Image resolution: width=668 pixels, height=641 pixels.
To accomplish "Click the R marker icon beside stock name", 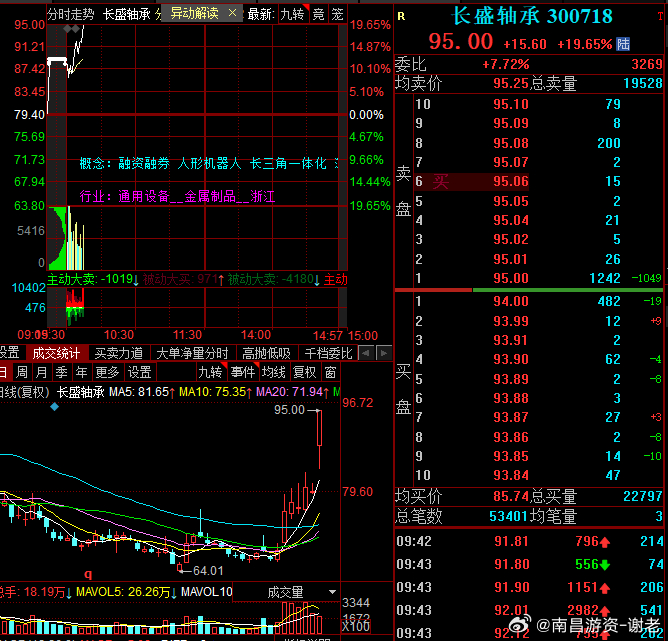I will tap(401, 16).
